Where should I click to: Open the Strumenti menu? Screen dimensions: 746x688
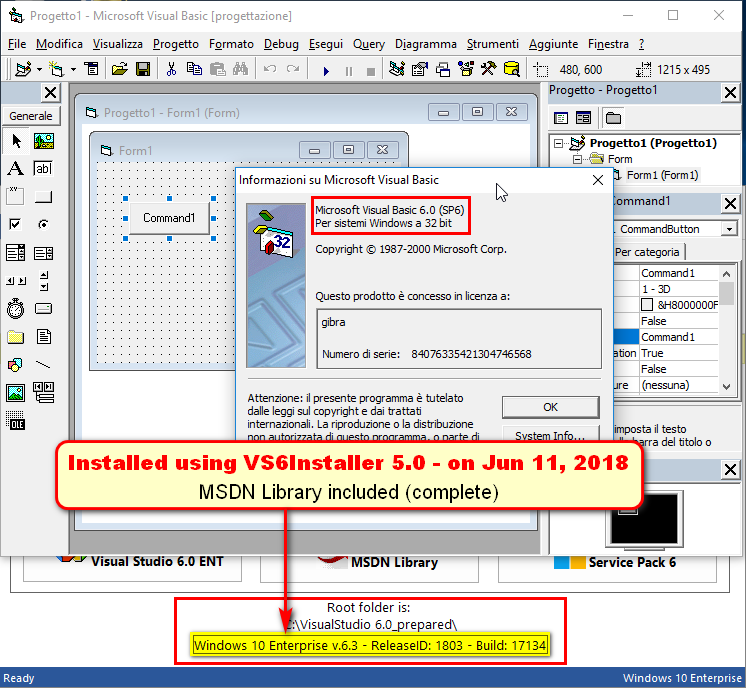492,44
